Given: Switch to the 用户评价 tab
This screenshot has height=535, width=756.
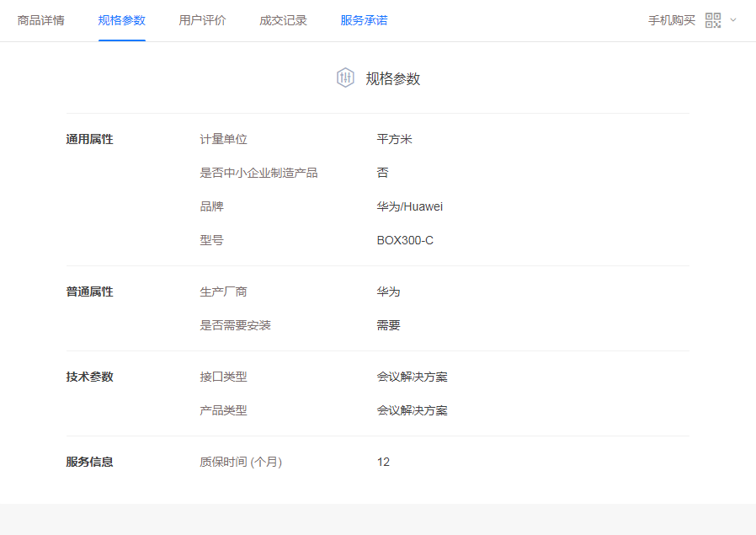Looking at the screenshot, I should click(203, 20).
